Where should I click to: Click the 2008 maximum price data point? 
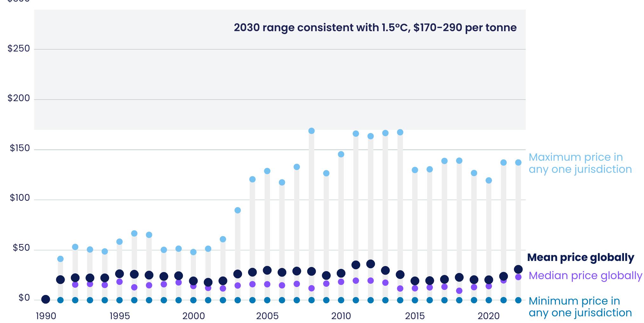(x=311, y=131)
